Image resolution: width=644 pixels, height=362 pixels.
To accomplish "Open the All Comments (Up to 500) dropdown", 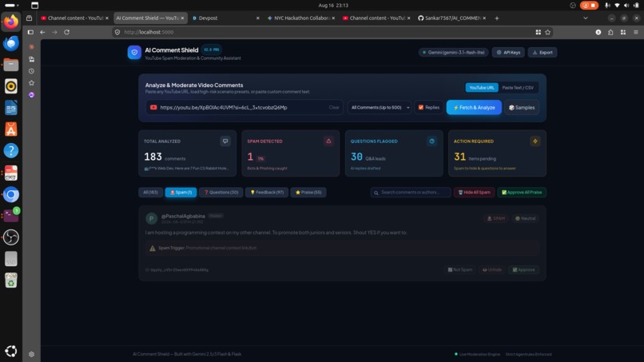I will click(x=379, y=108).
